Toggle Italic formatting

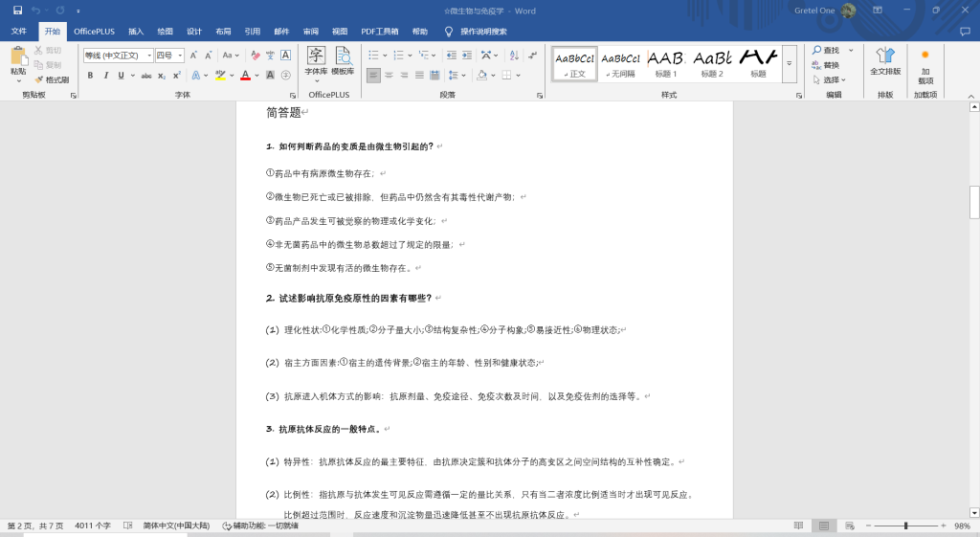tap(105, 75)
